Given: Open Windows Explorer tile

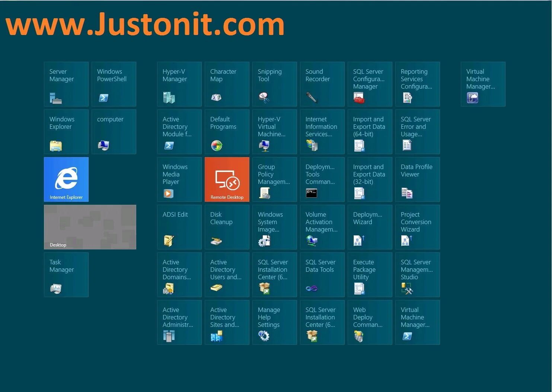Looking at the screenshot, I should coord(66,132).
